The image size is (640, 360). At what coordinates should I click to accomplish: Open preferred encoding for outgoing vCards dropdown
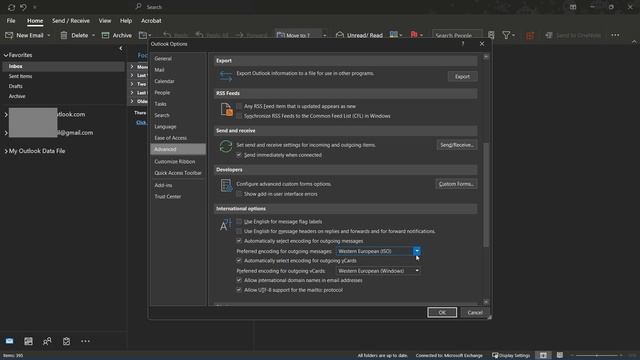(x=417, y=271)
